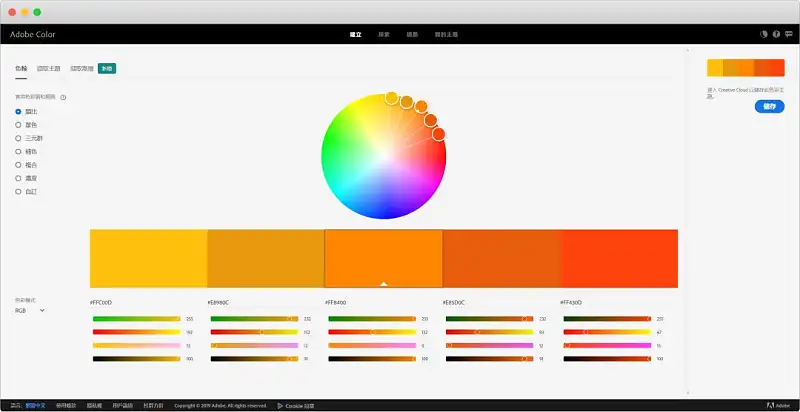
Task: Select the red-orange #FF430D large swatch
Action: [619, 259]
